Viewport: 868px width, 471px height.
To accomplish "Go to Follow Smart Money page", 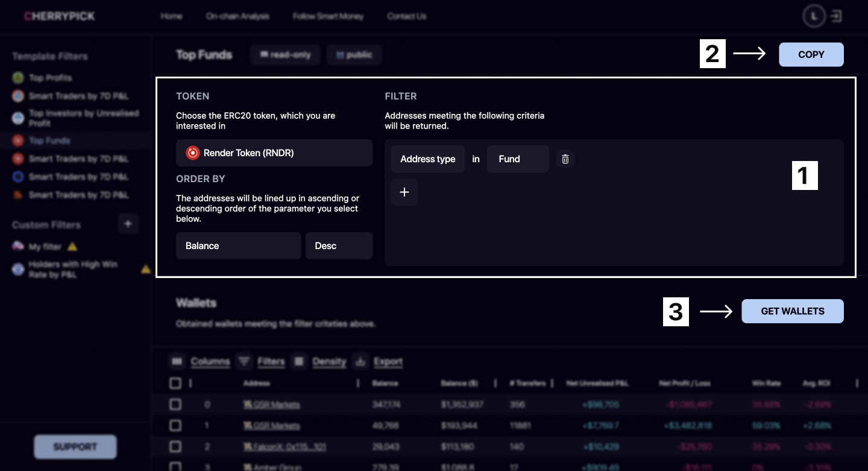I will [x=328, y=16].
